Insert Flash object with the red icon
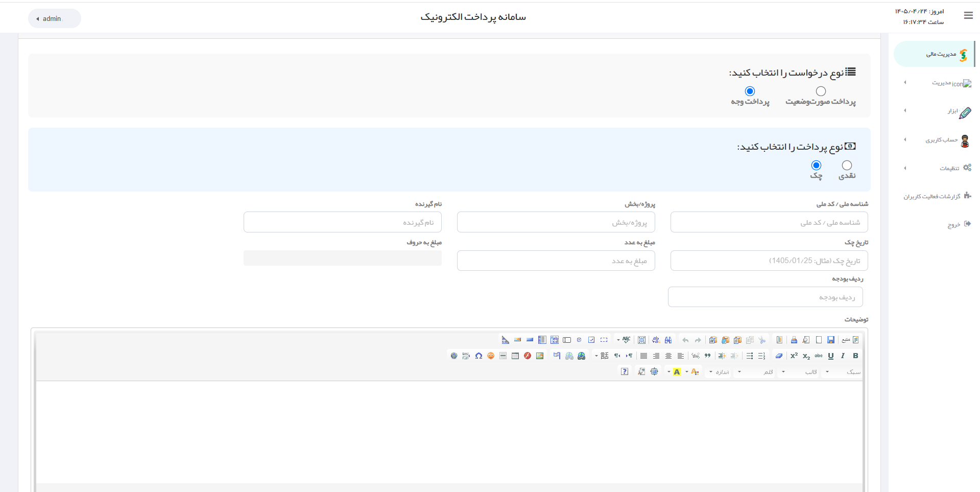The height and width of the screenshot is (492, 980). pyautogui.click(x=528, y=356)
